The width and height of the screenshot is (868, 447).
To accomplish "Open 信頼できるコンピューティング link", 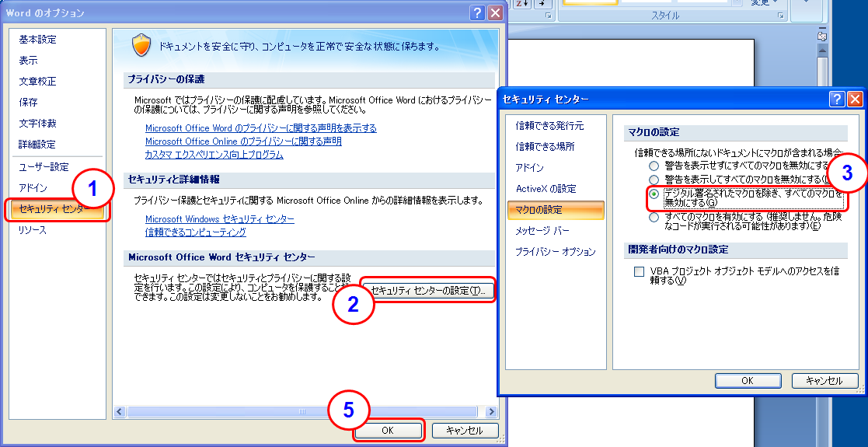I will [195, 232].
